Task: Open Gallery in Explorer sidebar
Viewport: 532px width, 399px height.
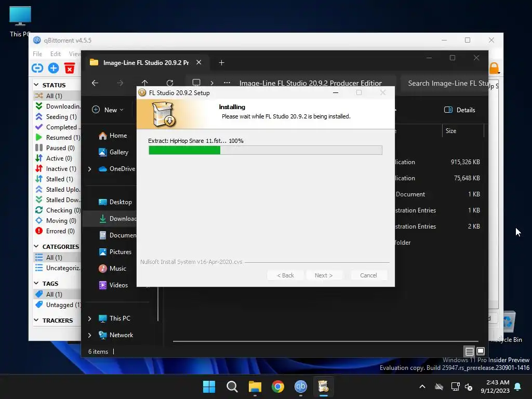Action: 113,152
